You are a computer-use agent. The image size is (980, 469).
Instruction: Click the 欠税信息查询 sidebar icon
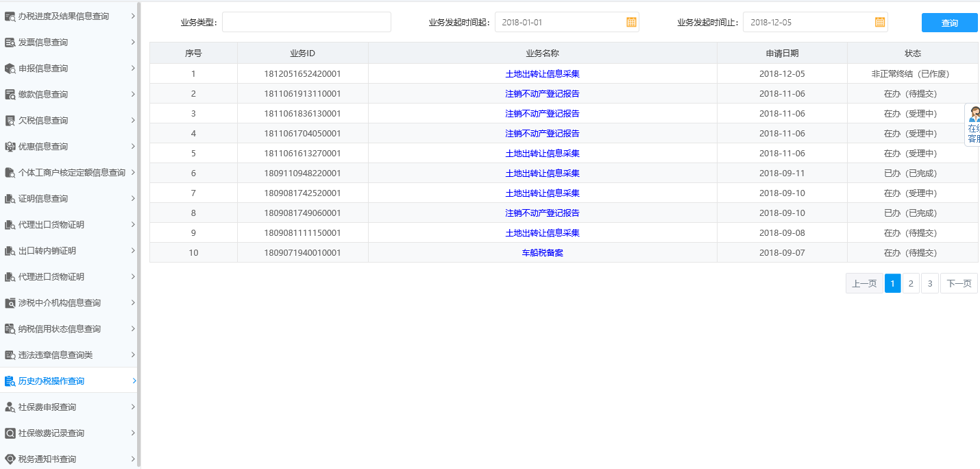[x=9, y=120]
